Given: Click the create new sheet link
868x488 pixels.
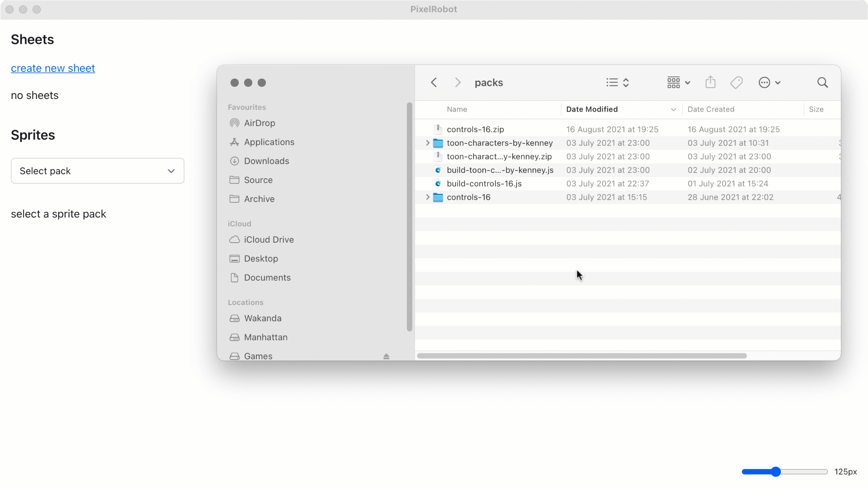Looking at the screenshot, I should click(x=53, y=68).
